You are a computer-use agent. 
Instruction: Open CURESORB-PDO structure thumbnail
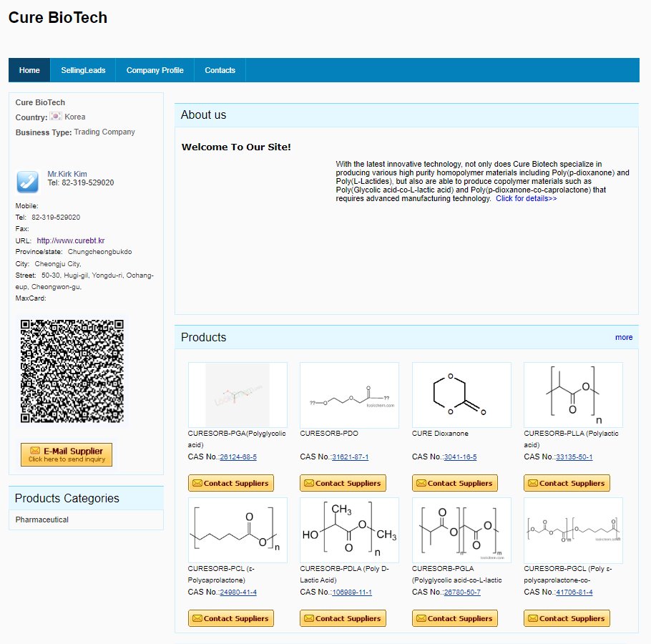pyautogui.click(x=349, y=395)
